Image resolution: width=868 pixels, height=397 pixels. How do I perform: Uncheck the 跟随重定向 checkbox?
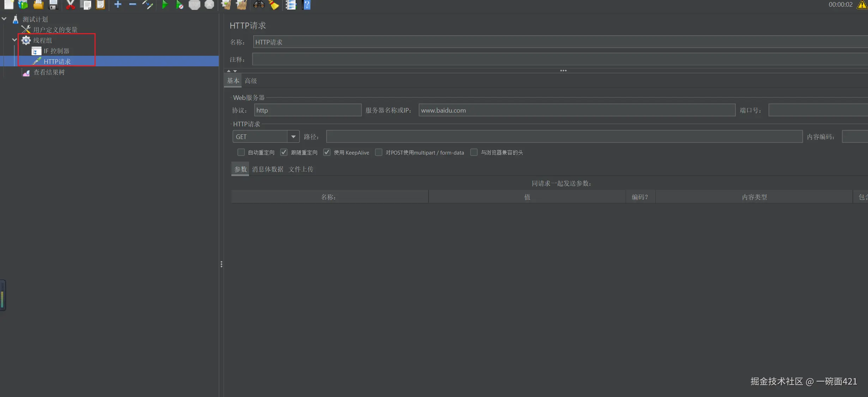(284, 152)
